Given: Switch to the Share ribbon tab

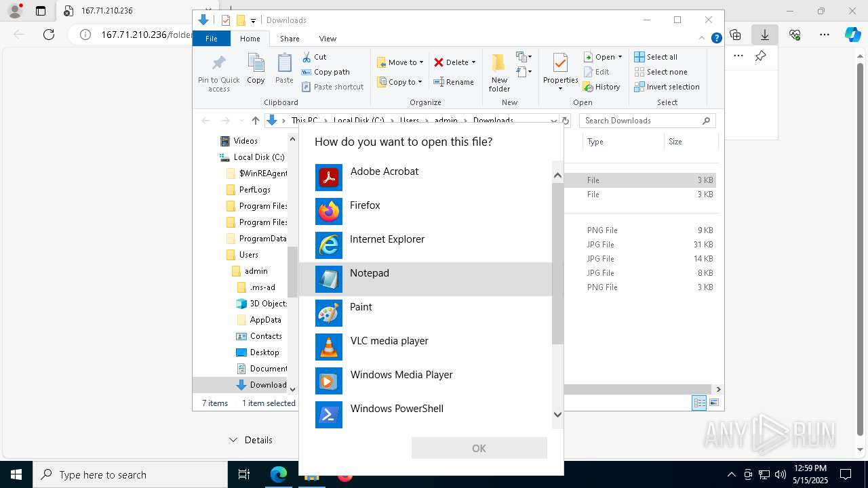Looking at the screenshot, I should 290,39.
